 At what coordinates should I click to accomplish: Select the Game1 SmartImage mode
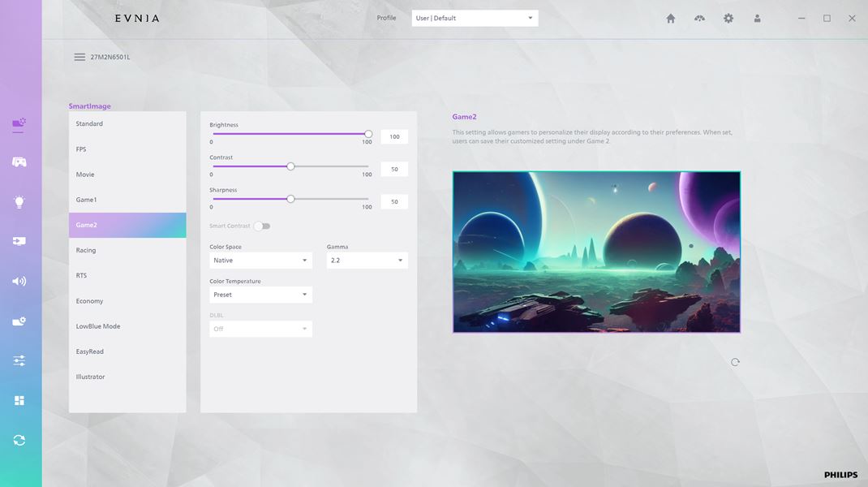[x=127, y=200]
